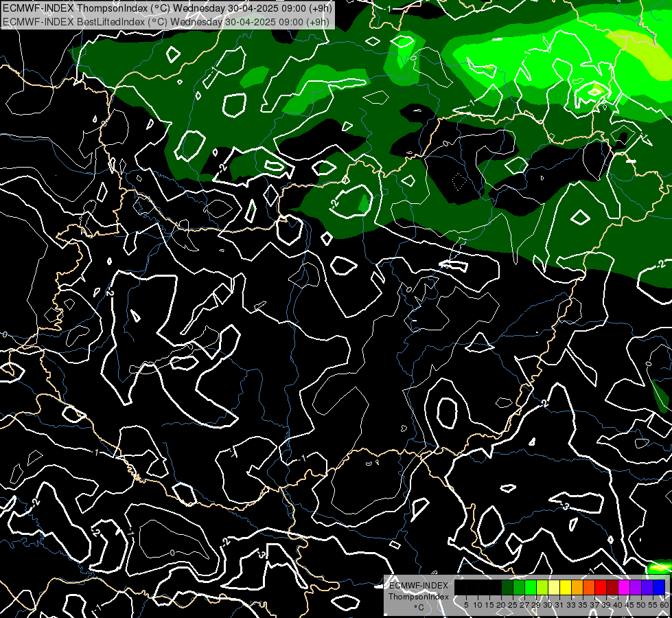This screenshot has width=672, height=618.
Task: Select the indigo 50–55 legend swatch
Action: (x=647, y=587)
